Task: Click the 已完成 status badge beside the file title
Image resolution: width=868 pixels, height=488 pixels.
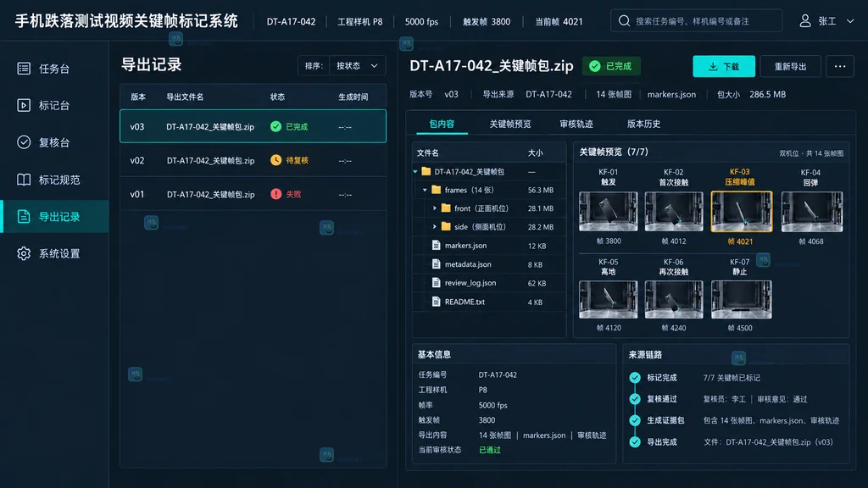Action: (x=611, y=66)
